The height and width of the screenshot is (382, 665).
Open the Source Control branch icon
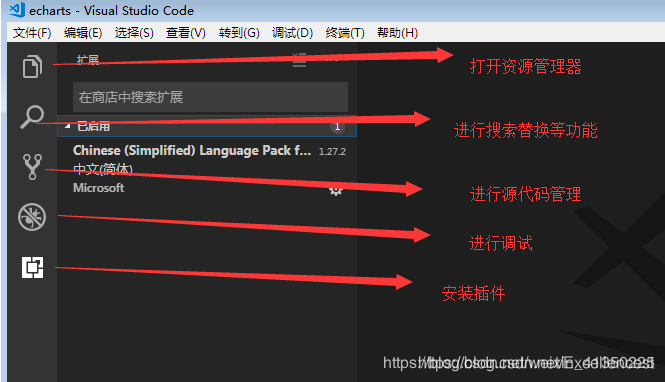[32, 167]
